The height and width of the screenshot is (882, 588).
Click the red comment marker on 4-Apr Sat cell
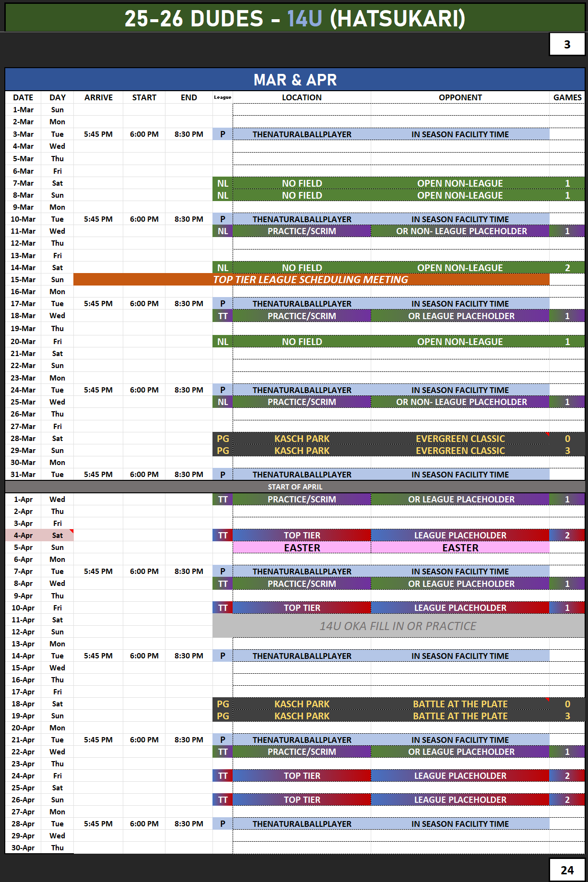72,531
